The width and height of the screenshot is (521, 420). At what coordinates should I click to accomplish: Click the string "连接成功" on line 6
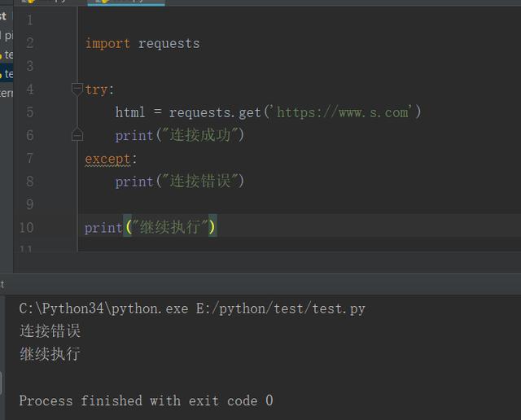[200, 135]
